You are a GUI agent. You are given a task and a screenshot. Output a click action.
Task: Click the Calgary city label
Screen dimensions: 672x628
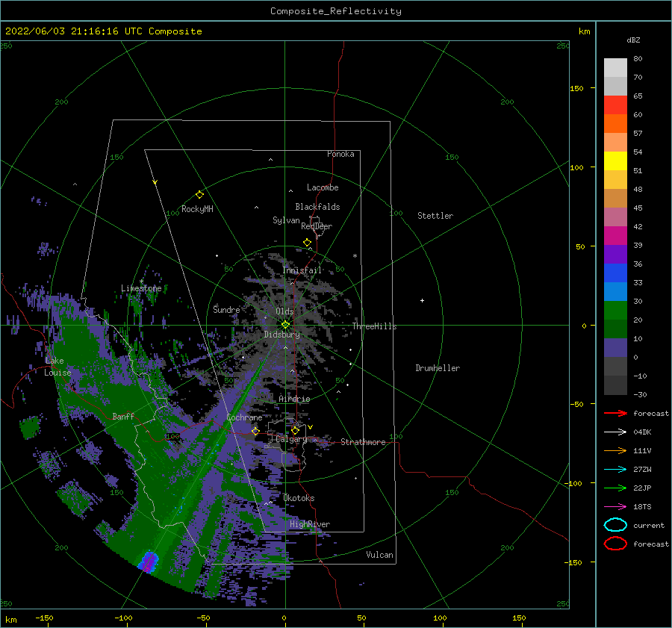pyautogui.click(x=291, y=439)
